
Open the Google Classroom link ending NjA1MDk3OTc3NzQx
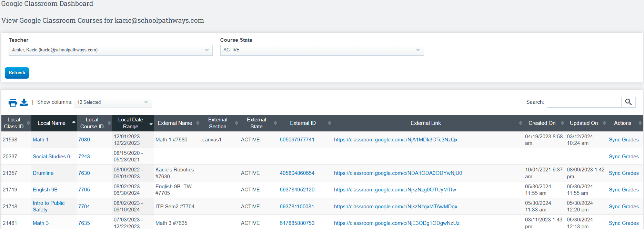396,140
